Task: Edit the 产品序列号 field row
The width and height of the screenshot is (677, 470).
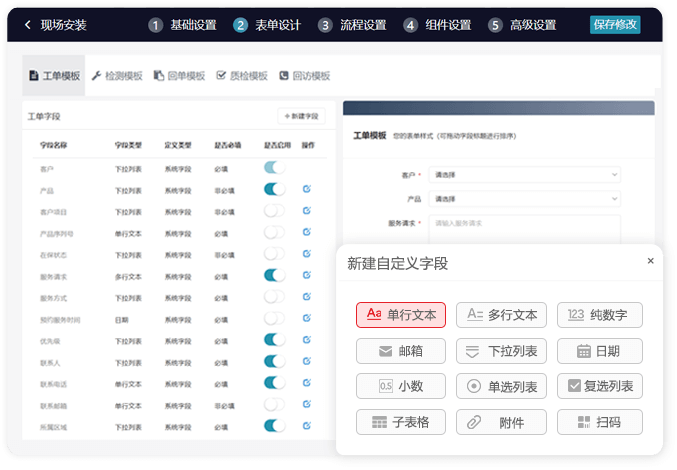Action: tap(307, 232)
